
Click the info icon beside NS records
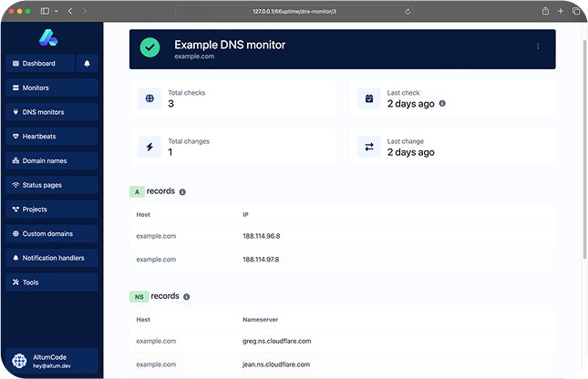coord(186,297)
